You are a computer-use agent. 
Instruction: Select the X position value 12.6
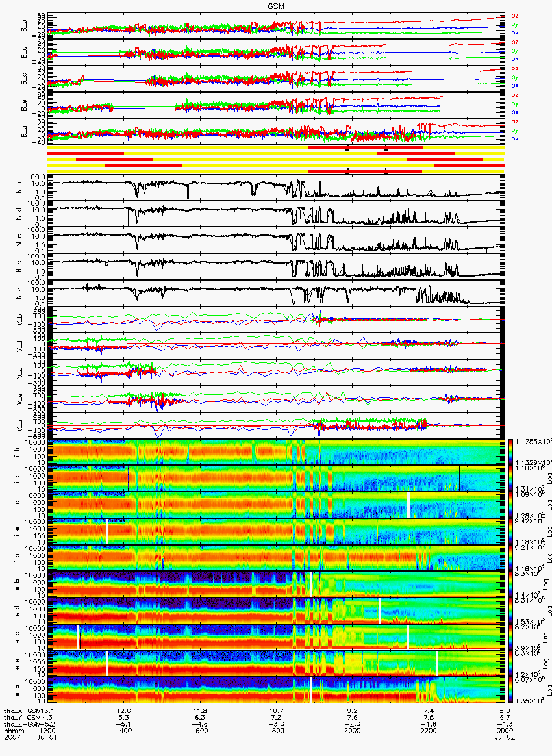click(124, 711)
